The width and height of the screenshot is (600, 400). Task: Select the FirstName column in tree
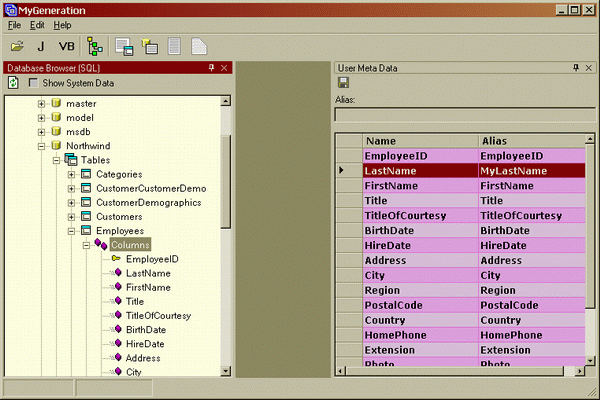pos(148,287)
